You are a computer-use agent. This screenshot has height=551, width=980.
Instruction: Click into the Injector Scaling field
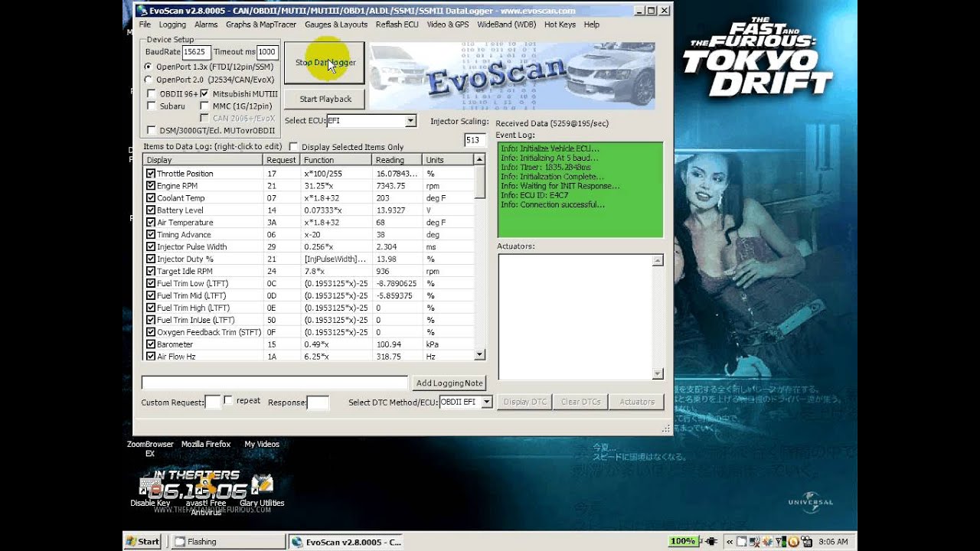(x=475, y=140)
